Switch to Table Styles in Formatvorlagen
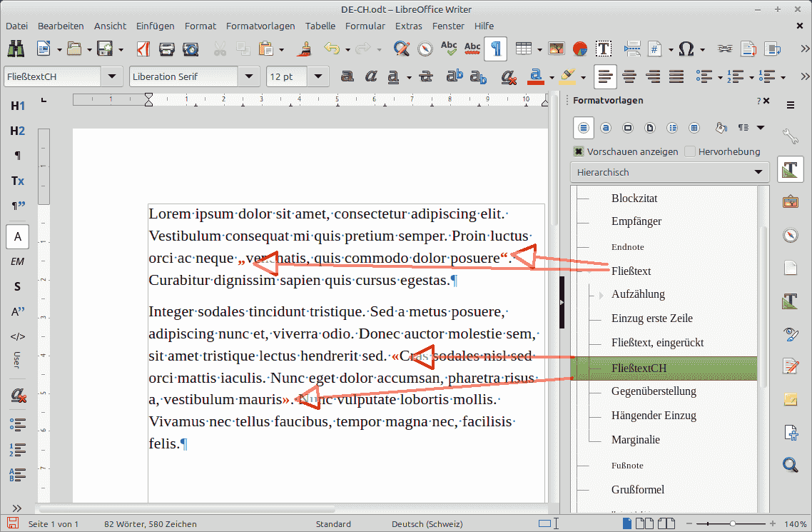Viewport: 812px width, 532px height. pos(694,127)
